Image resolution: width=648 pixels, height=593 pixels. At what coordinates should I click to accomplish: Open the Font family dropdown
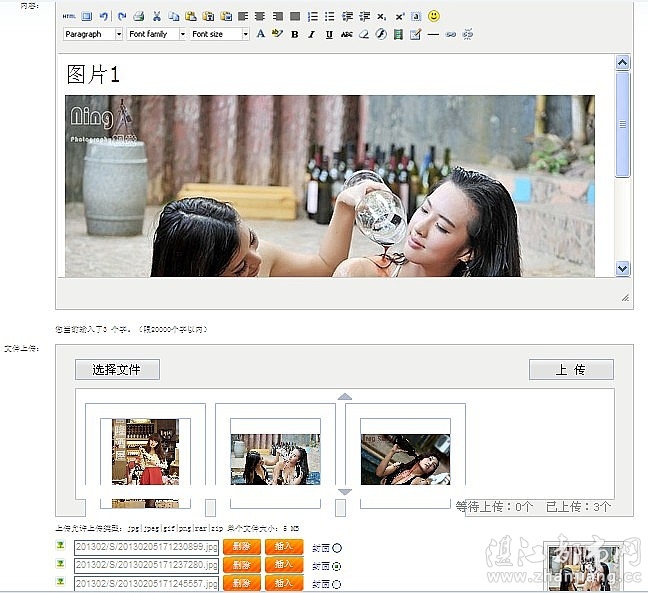156,34
